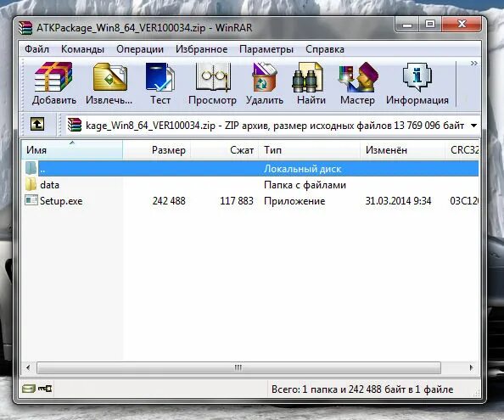
Task: Select the parent '..' row
Action: 251,169
